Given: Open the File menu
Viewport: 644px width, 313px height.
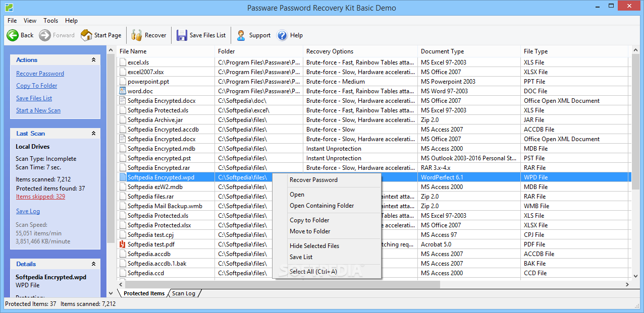Looking at the screenshot, I should (x=12, y=21).
